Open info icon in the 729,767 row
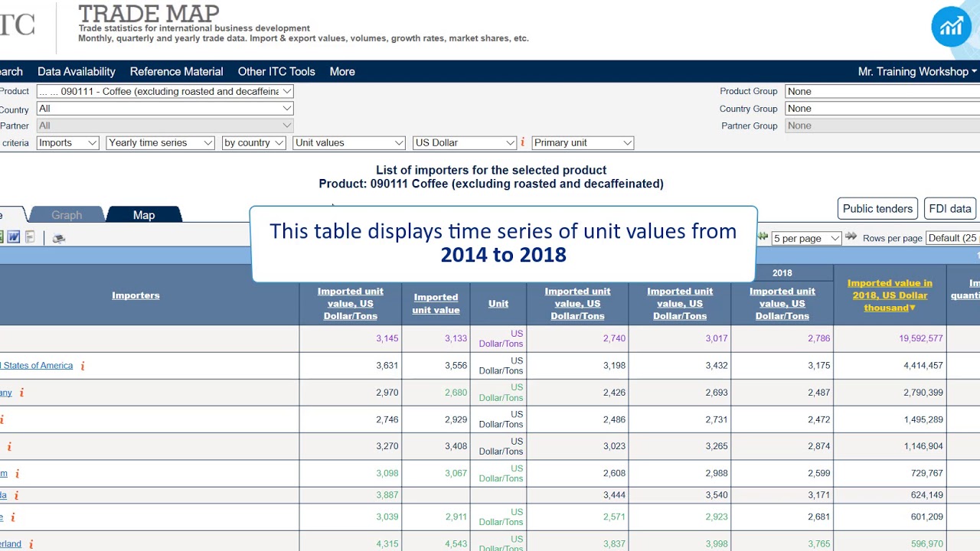 (x=17, y=474)
